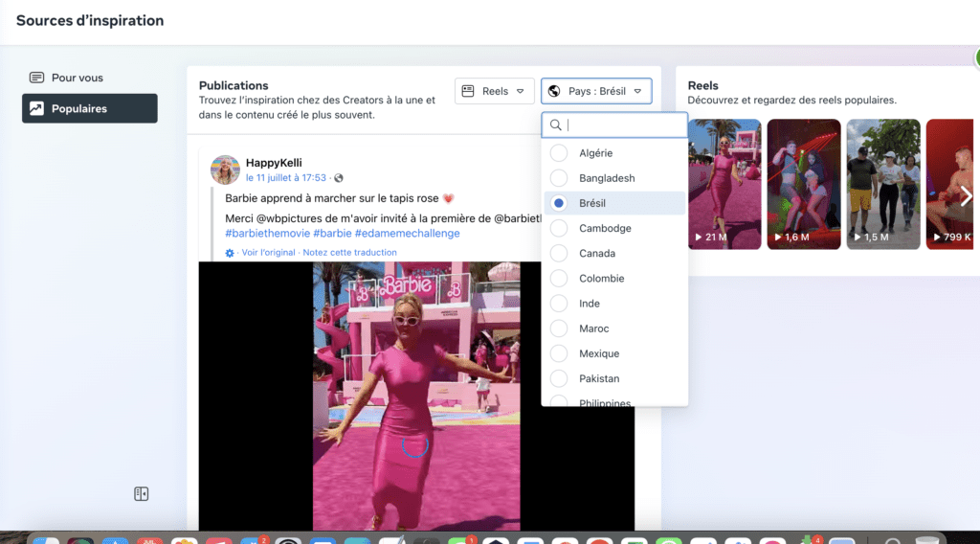Click the globe icon in country filter
Viewport: 980px width, 544px height.
pyautogui.click(x=554, y=91)
